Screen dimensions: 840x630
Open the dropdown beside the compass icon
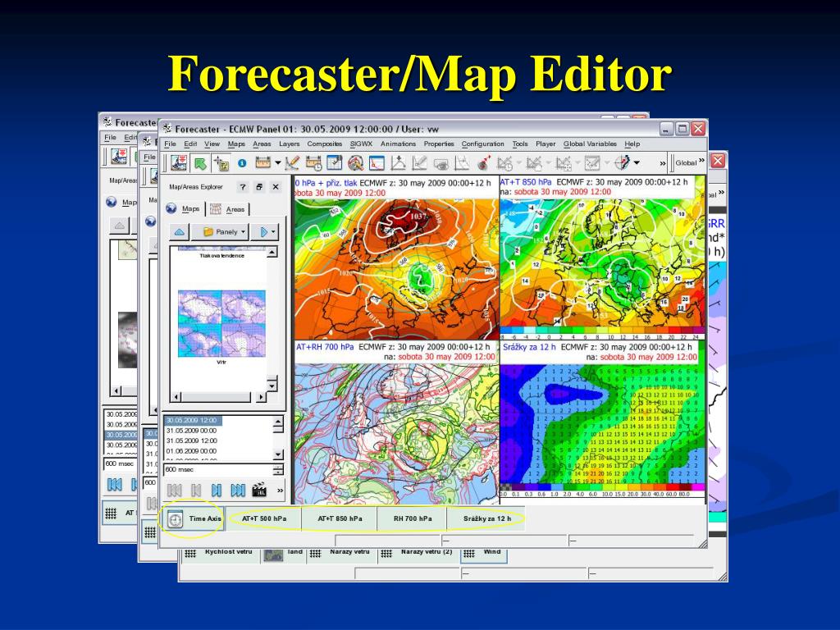tap(637, 163)
